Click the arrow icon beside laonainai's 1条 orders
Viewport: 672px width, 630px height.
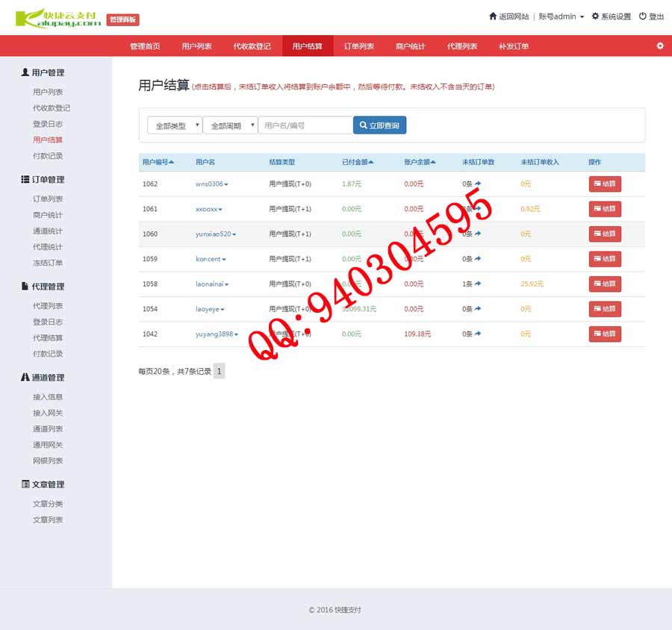coord(478,284)
